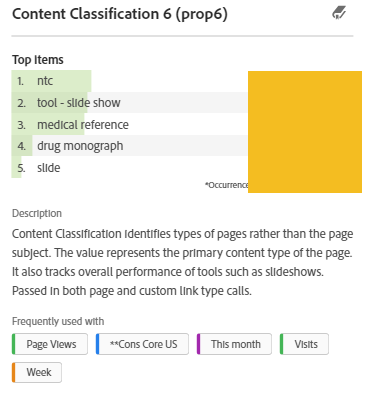
Task: Click the *Occurrences footnote text
Action: (226, 185)
